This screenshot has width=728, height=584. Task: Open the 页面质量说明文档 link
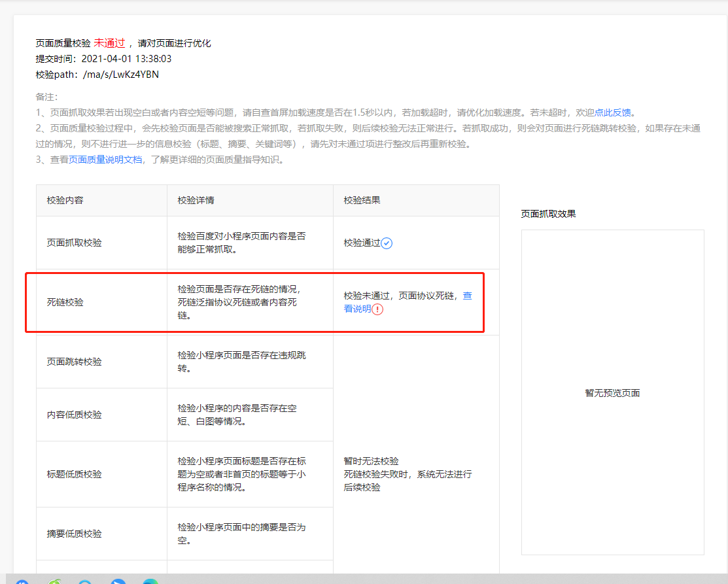click(x=105, y=160)
